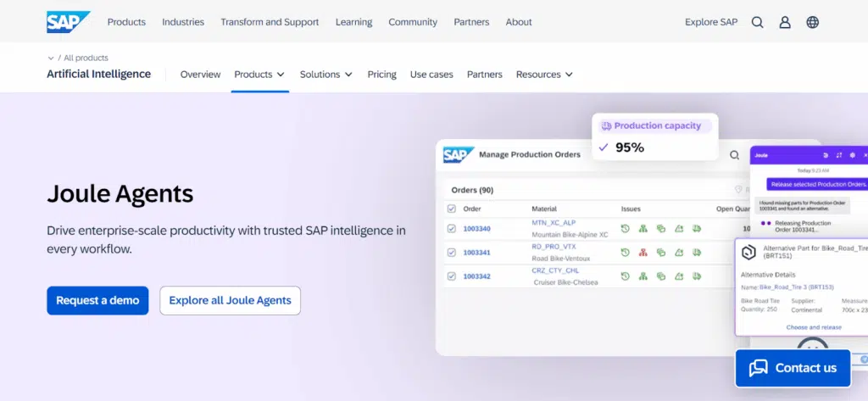
Task: Click stacked copies icon for order 1003340
Action: [661, 228]
